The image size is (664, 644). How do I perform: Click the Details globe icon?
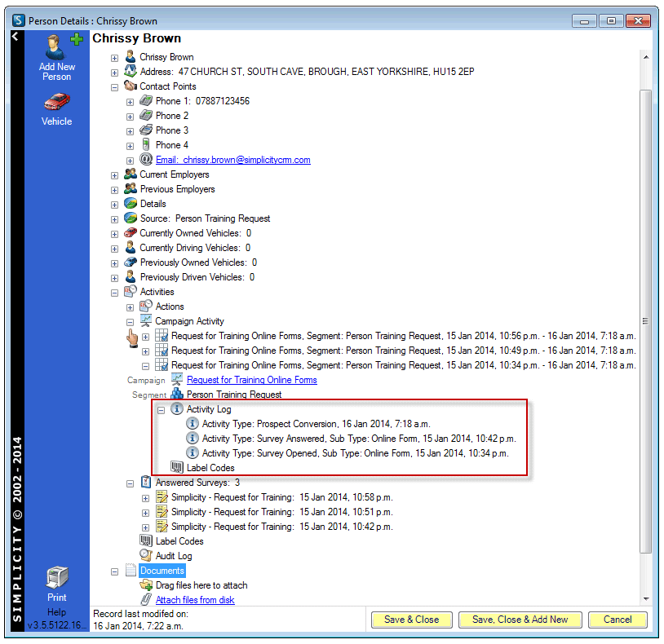(x=131, y=204)
